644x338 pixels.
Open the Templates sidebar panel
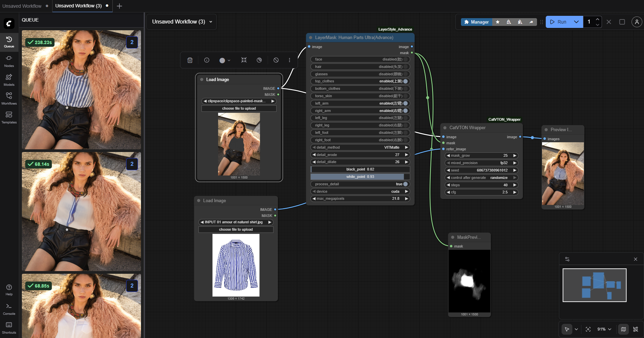pyautogui.click(x=9, y=118)
